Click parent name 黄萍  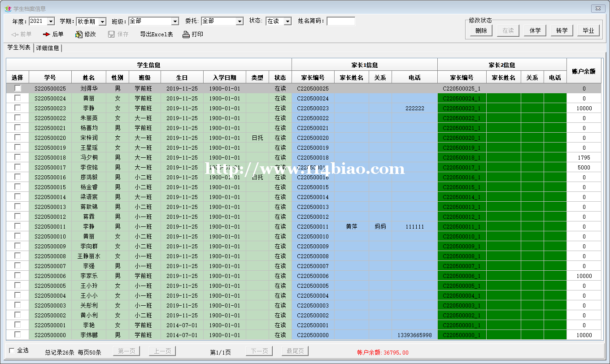pyautogui.click(x=352, y=226)
